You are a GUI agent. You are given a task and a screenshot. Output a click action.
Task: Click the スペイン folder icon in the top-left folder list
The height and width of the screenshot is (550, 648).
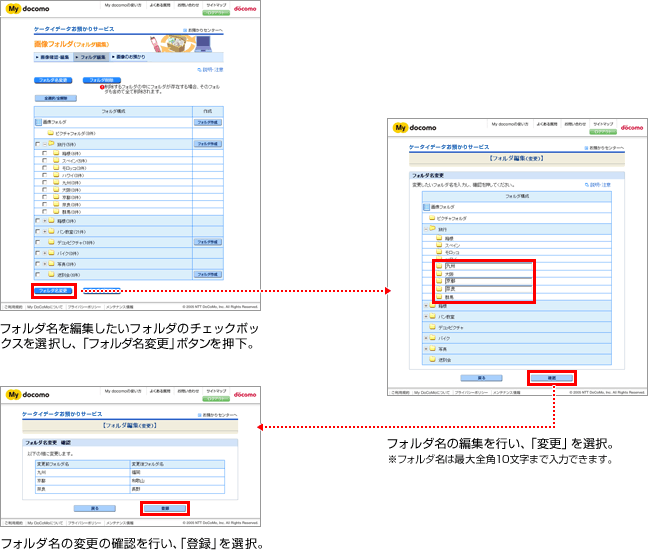(57, 160)
